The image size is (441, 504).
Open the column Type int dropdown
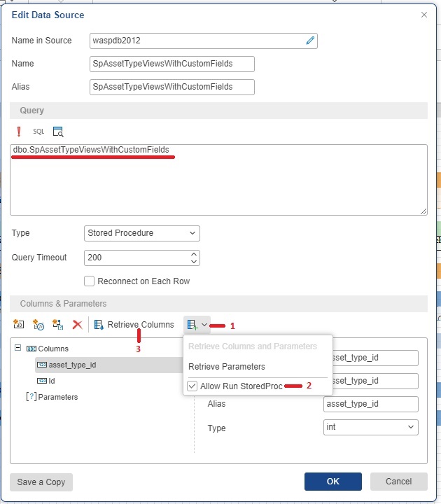370,427
